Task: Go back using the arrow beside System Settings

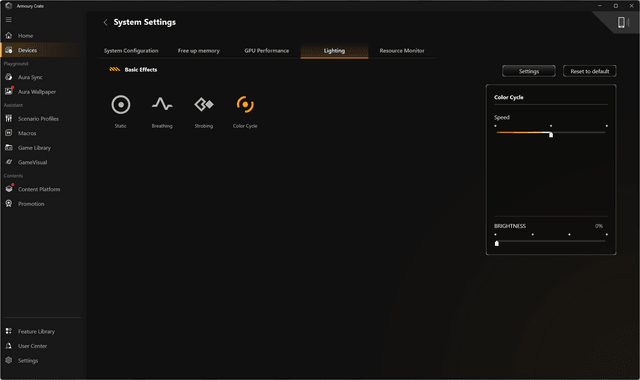Action: (105, 22)
